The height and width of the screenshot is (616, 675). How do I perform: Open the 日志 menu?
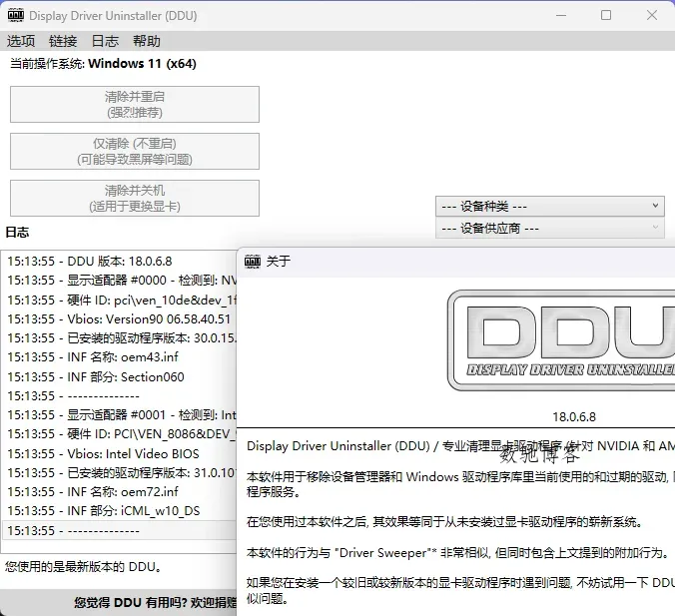pos(105,41)
